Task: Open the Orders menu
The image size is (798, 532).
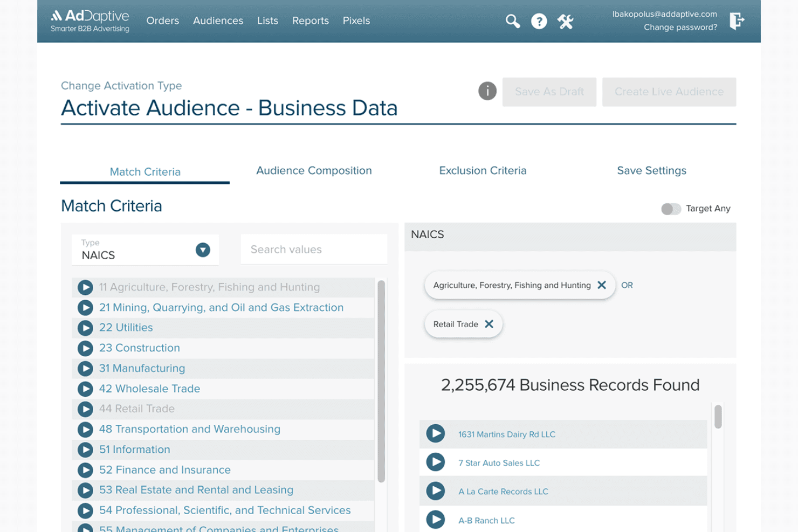Action: (x=163, y=20)
